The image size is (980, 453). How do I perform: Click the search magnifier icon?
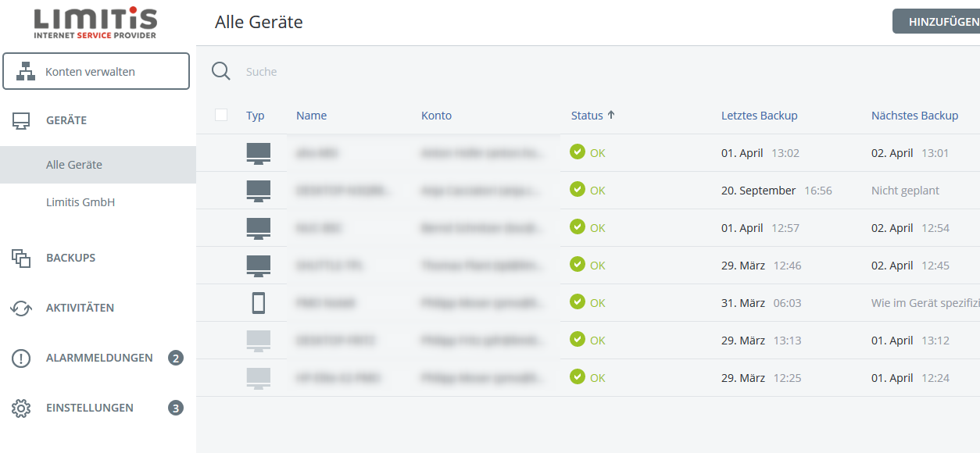point(221,72)
